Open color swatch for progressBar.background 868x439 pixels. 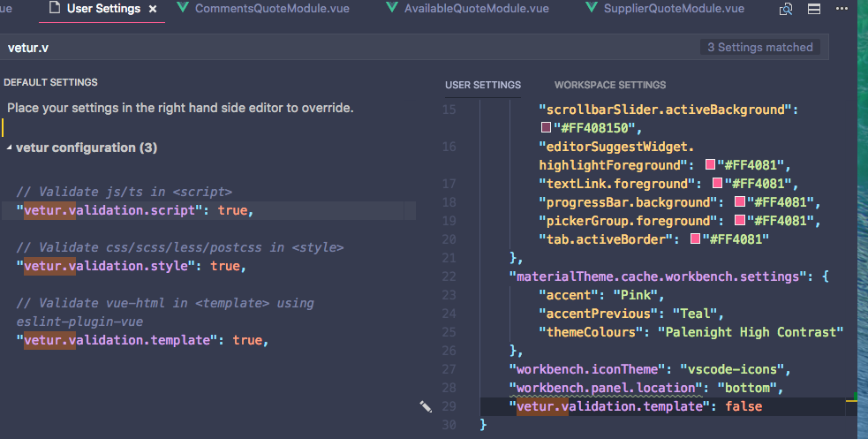[x=740, y=202]
